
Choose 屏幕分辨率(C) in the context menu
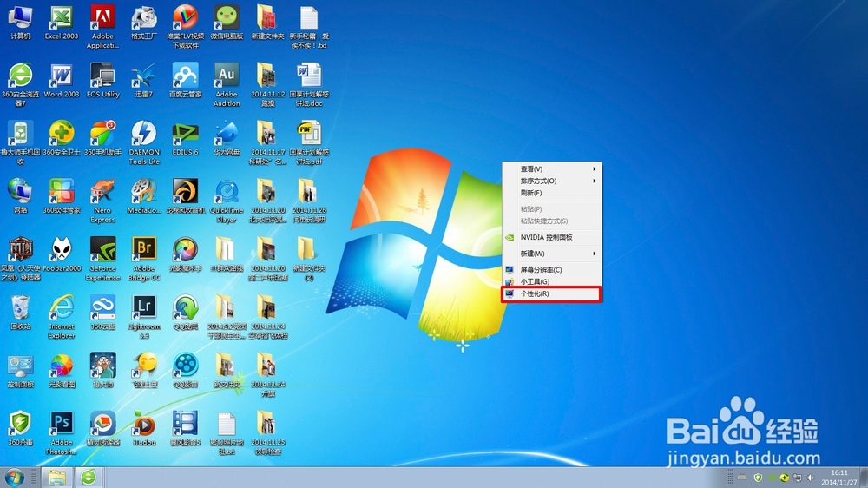[551, 270]
